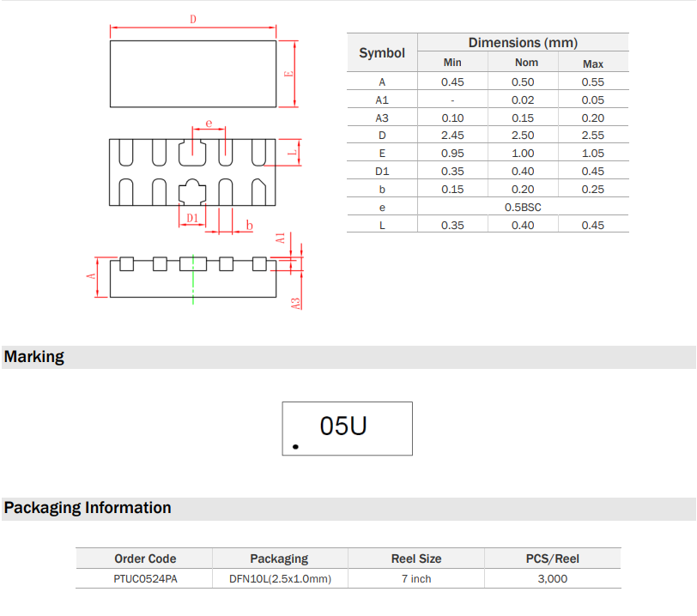Click the Symbol column header
697x616 pixels.
pos(382,53)
